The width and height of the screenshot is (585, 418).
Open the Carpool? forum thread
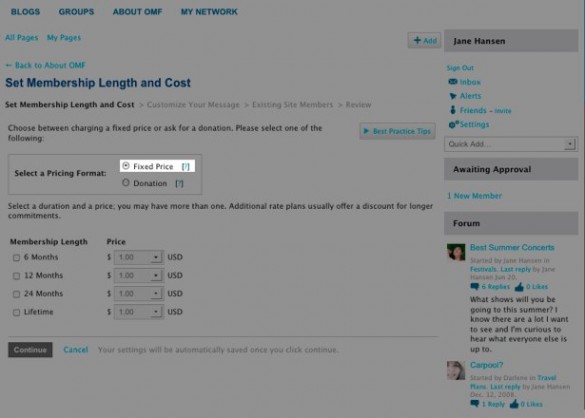487,365
